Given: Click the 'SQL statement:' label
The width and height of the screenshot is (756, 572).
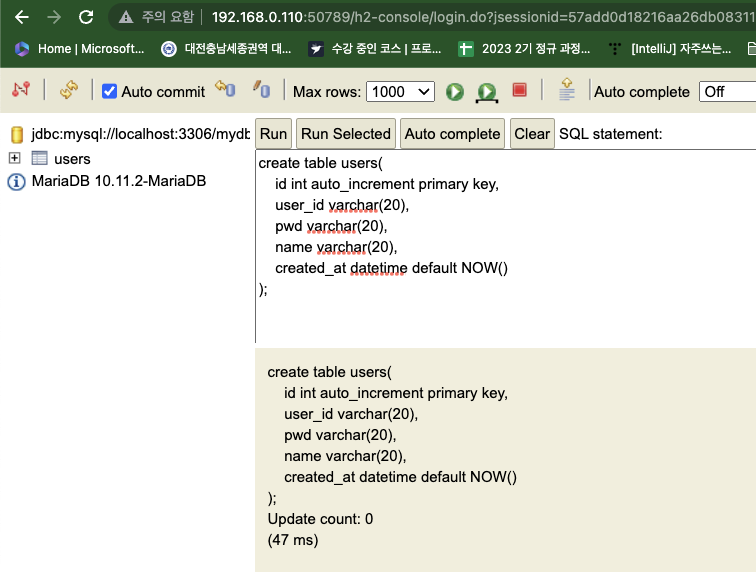Looking at the screenshot, I should click(610, 134).
